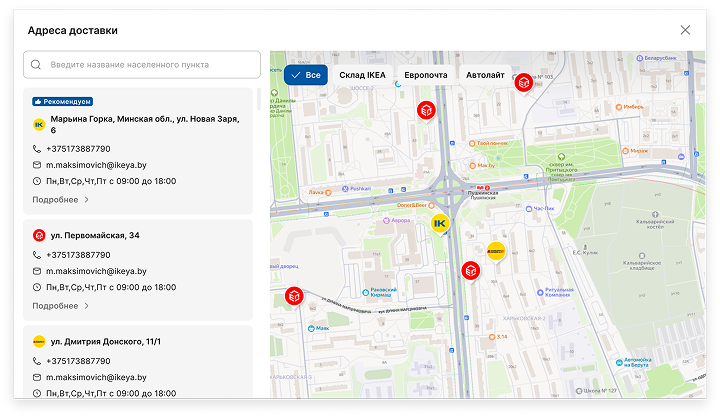Expand 'Подробнее' for Марьина Горка address
720x417 pixels.
point(60,200)
